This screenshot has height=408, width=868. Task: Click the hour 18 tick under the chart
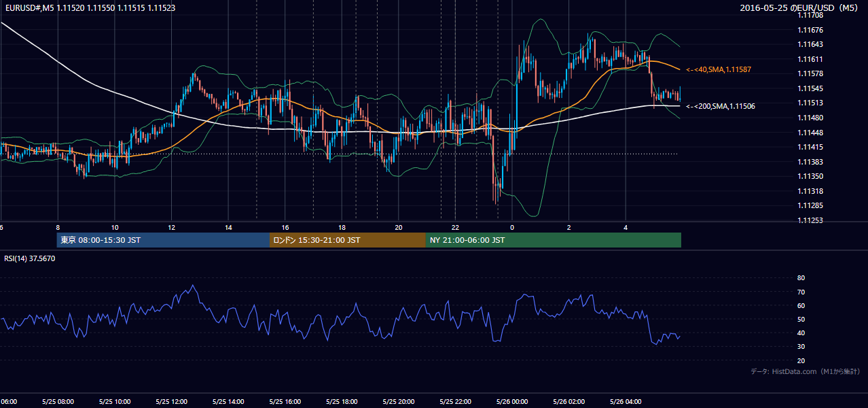pos(342,228)
